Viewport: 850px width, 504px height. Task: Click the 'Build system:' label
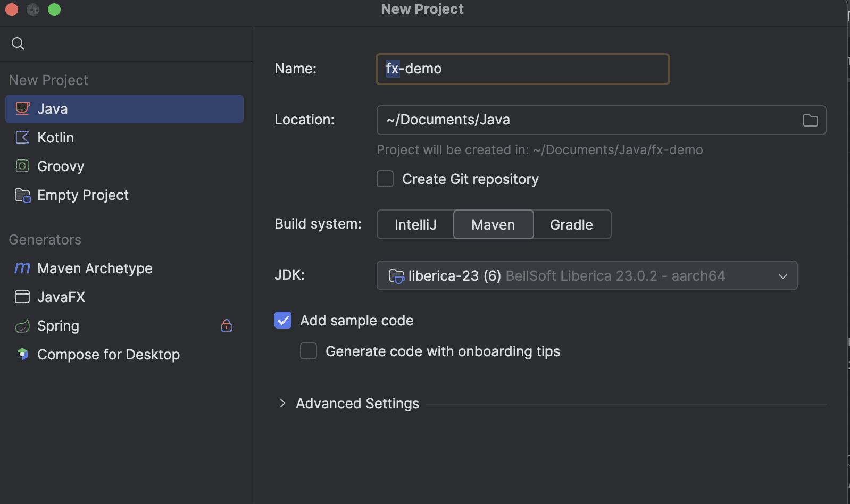coord(318,224)
